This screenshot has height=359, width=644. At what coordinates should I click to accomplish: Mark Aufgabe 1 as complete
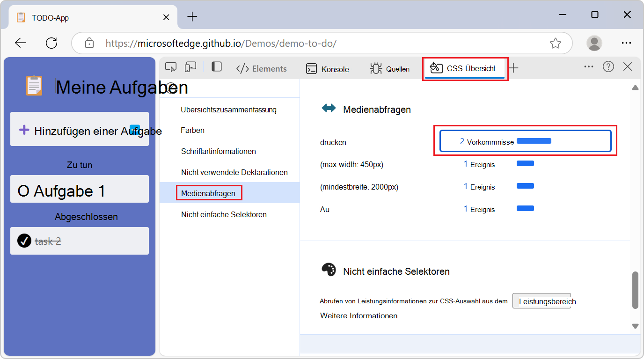(x=23, y=191)
